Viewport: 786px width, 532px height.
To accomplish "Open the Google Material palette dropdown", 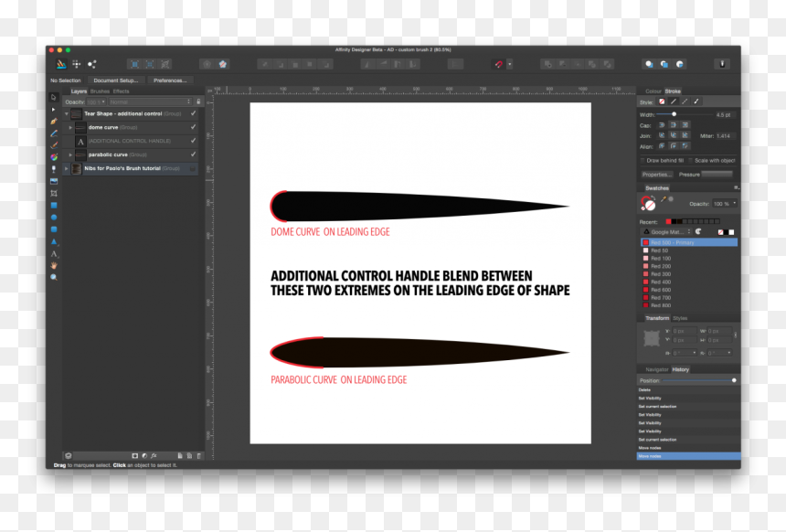I will (666, 231).
